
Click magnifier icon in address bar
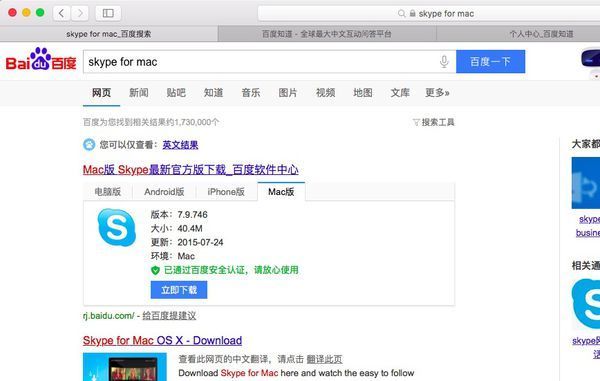click(x=401, y=14)
